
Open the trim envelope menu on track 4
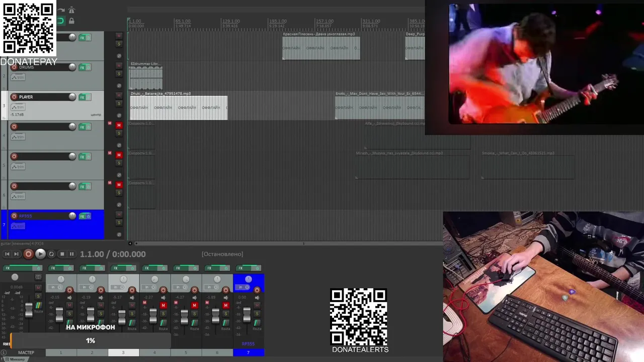point(18,137)
